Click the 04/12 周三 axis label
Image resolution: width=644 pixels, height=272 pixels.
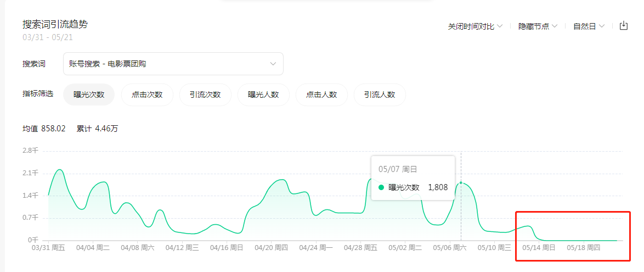pyautogui.click(x=182, y=248)
